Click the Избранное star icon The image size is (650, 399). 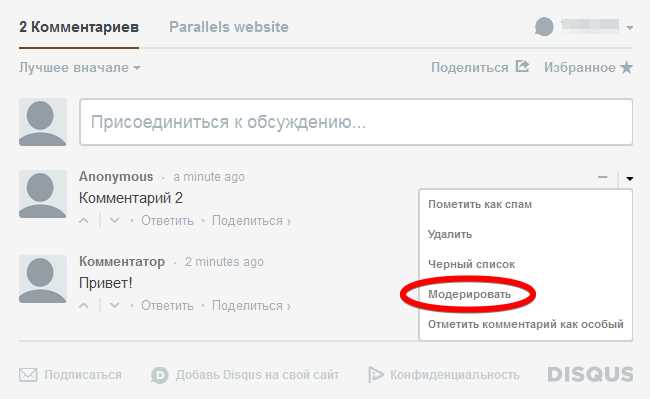(626, 67)
